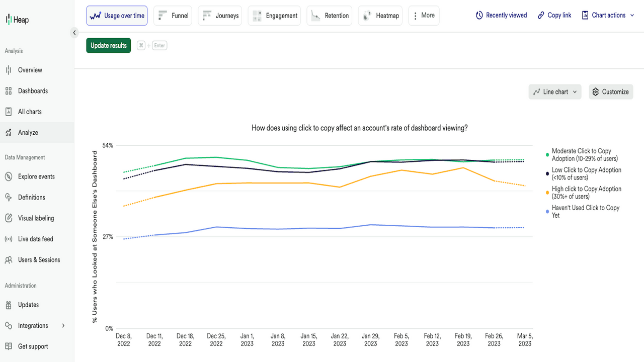Switch to the Funnel chart type
This screenshot has height=362, width=644.
click(x=173, y=16)
